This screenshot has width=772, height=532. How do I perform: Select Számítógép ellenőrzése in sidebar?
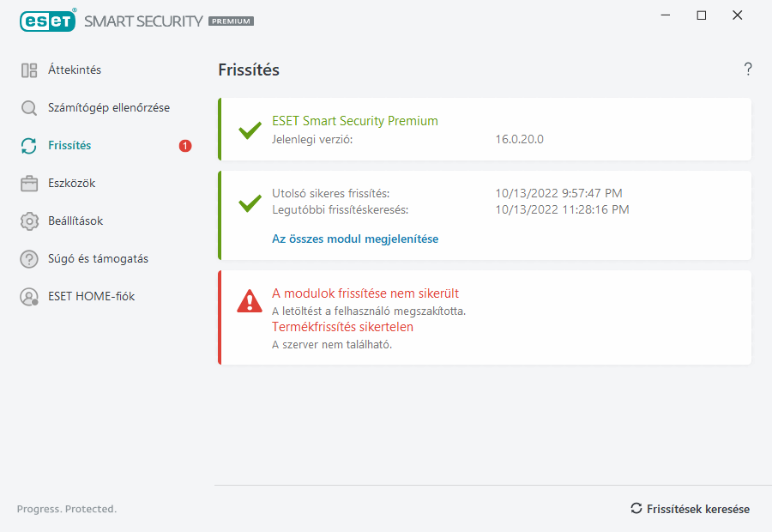coord(109,108)
